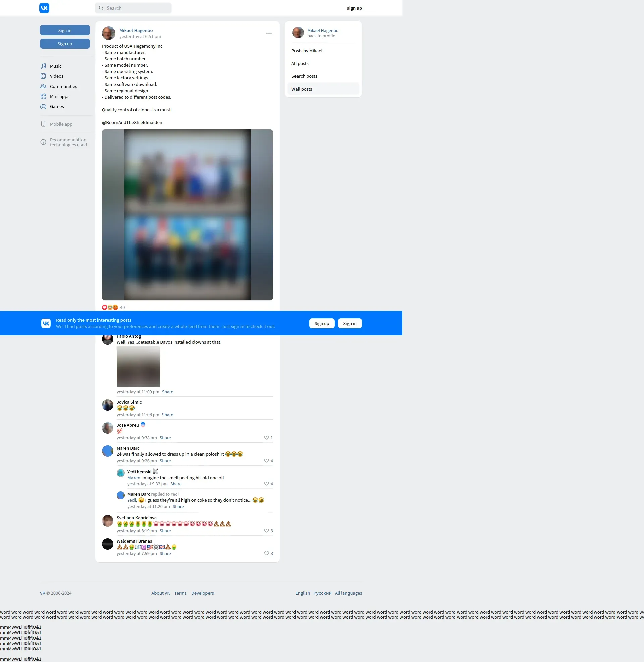The image size is (644, 662).
Task: Open the post's three-dot options menu
Action: [269, 33]
